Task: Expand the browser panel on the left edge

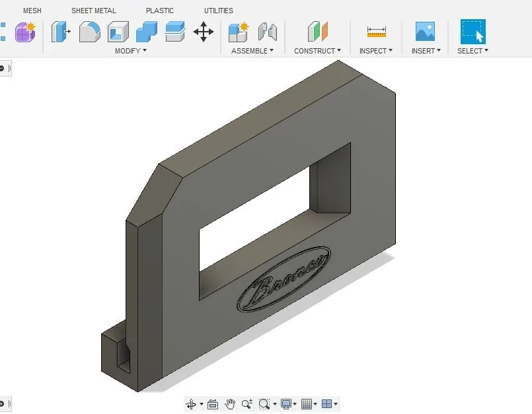Action: (6, 68)
